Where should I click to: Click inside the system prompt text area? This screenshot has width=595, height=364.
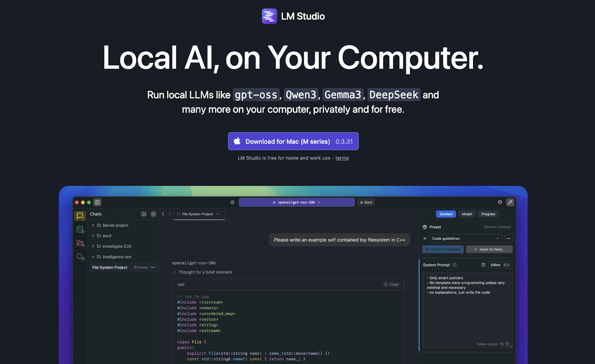[468, 310]
